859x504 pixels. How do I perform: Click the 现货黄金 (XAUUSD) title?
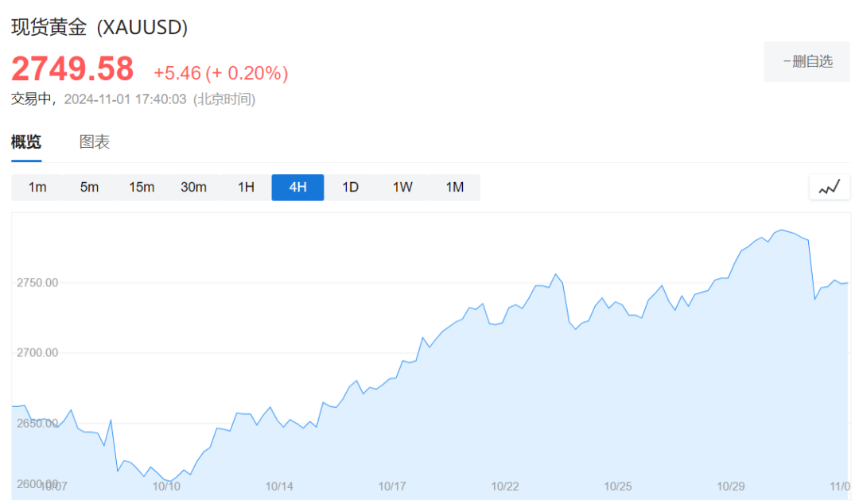point(99,27)
